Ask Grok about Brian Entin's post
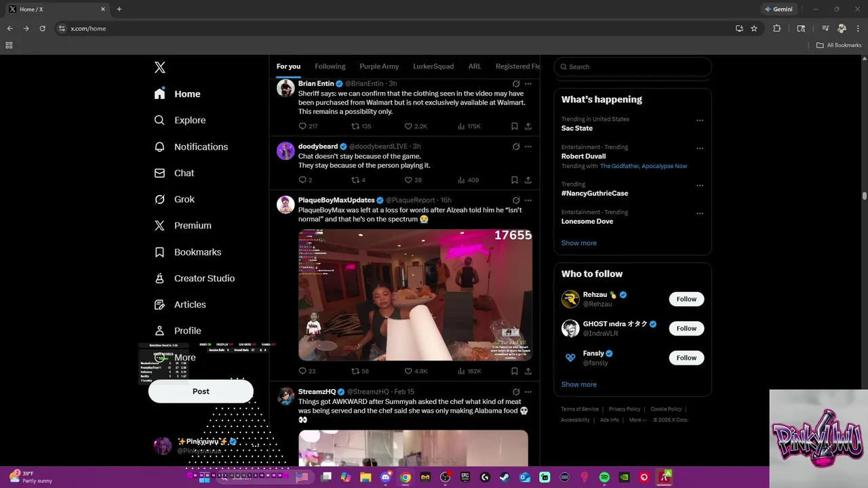This screenshot has height=488, width=868. [516, 84]
